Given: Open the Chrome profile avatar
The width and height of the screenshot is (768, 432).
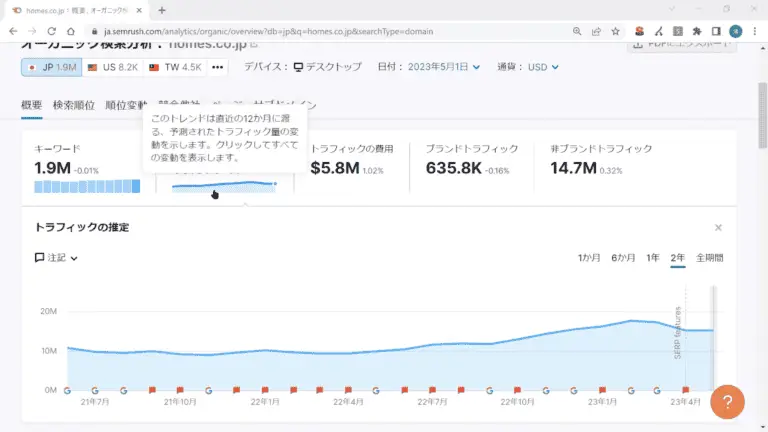Looking at the screenshot, I should pyautogui.click(x=736, y=31).
